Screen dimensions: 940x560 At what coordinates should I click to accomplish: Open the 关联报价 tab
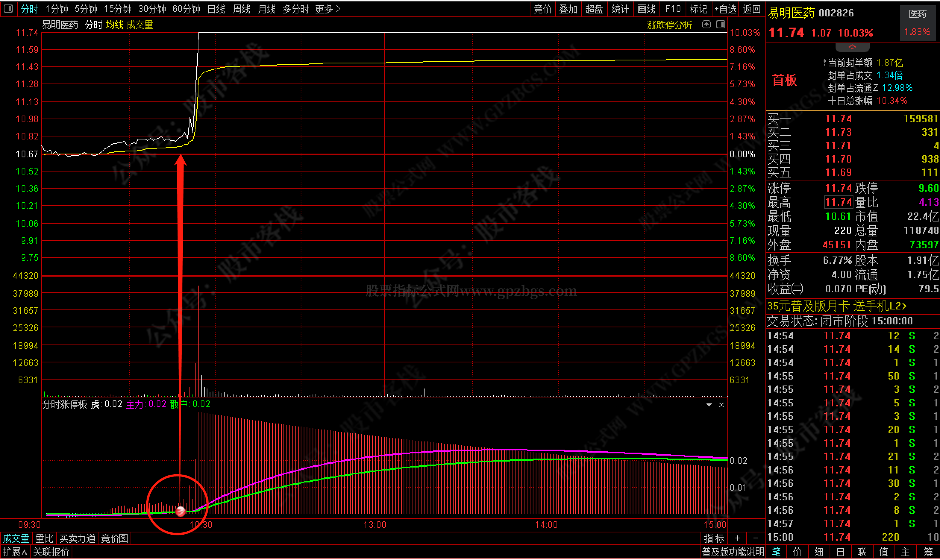coord(51,552)
